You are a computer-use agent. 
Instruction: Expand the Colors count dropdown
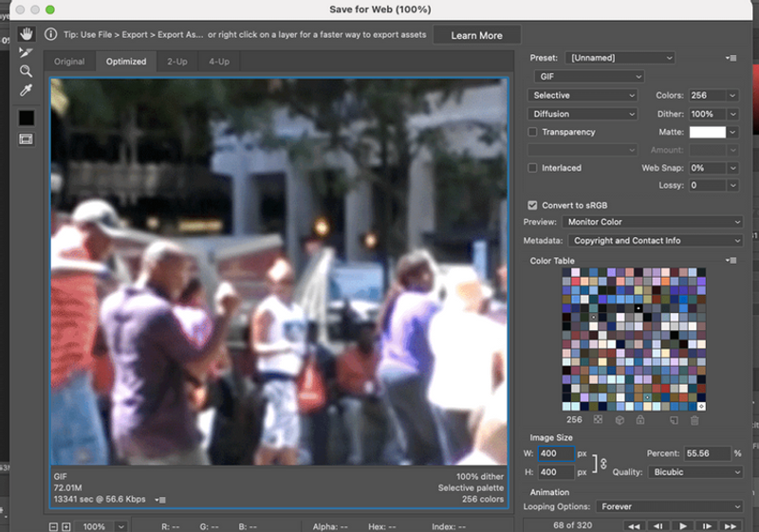(x=732, y=95)
